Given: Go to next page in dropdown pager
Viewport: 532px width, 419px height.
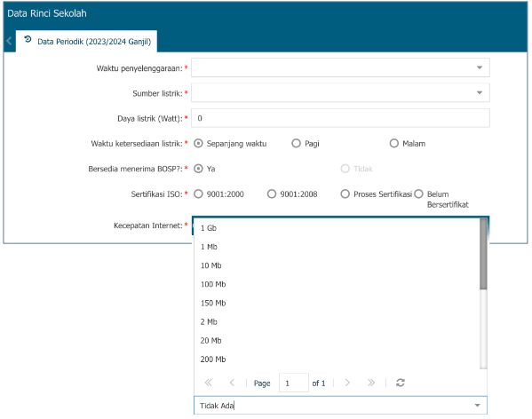Looking at the screenshot, I should coord(347,383).
